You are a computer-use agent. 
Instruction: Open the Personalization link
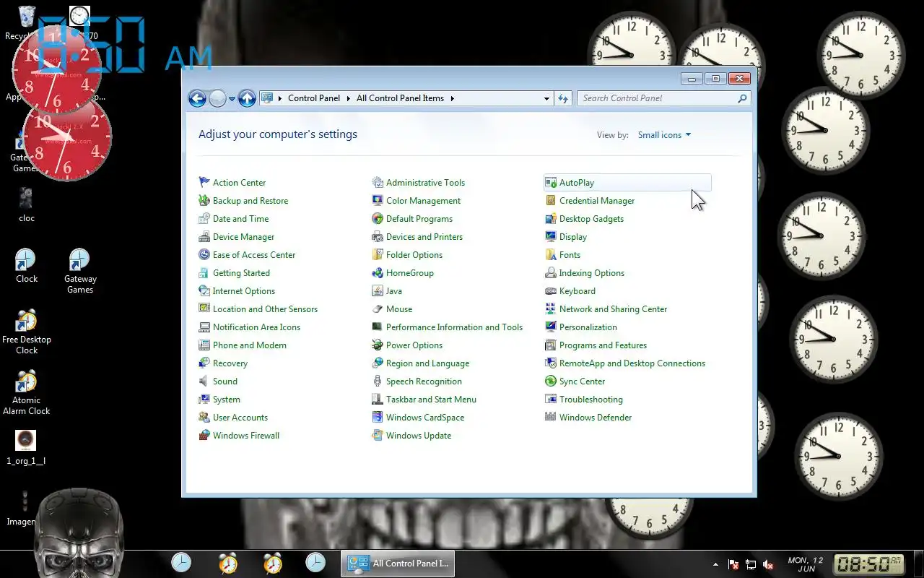point(588,327)
